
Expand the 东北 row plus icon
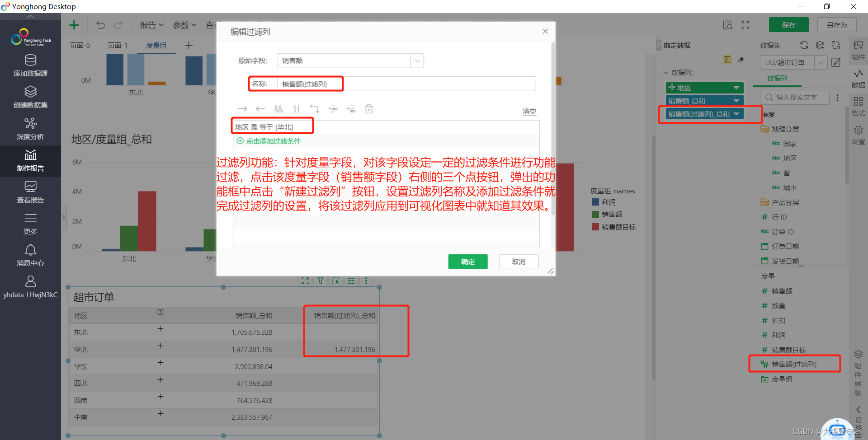160,329
